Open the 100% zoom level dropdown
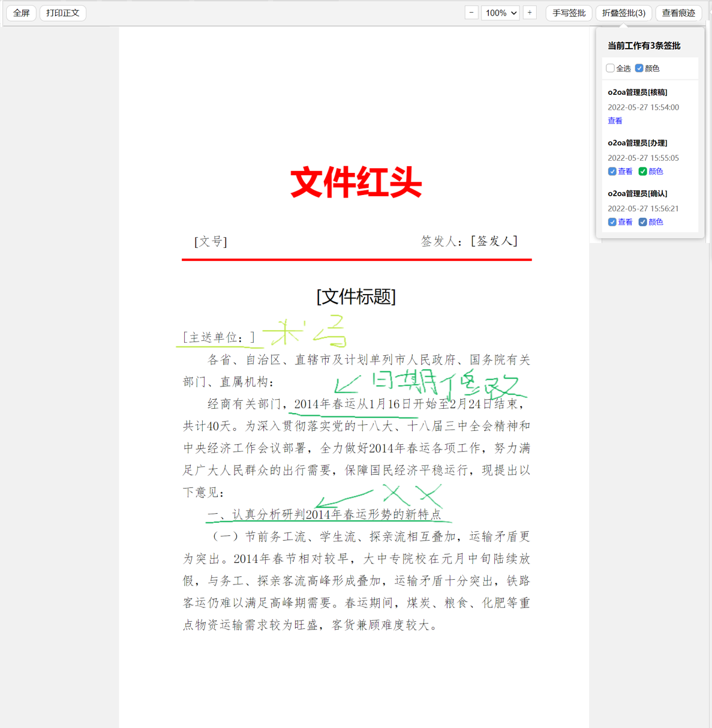Image resolution: width=712 pixels, height=728 pixels. pyautogui.click(x=500, y=13)
